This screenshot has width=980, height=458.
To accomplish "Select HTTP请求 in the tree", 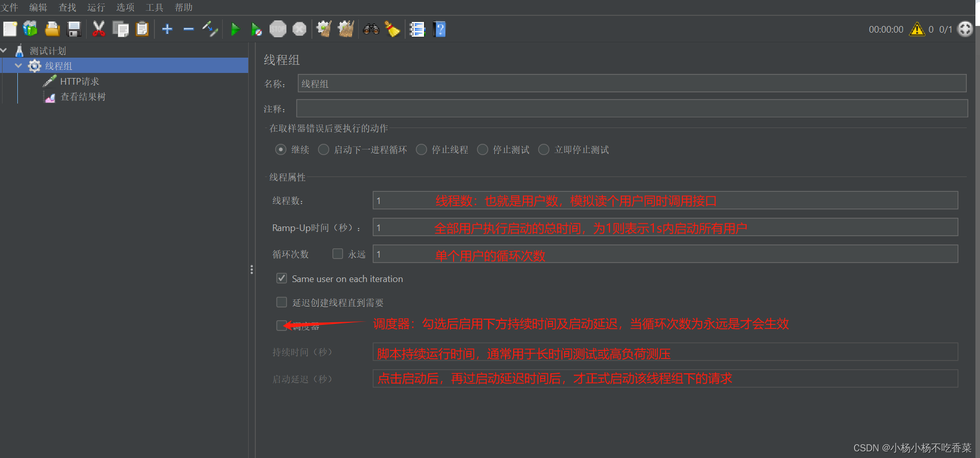I will click(80, 81).
